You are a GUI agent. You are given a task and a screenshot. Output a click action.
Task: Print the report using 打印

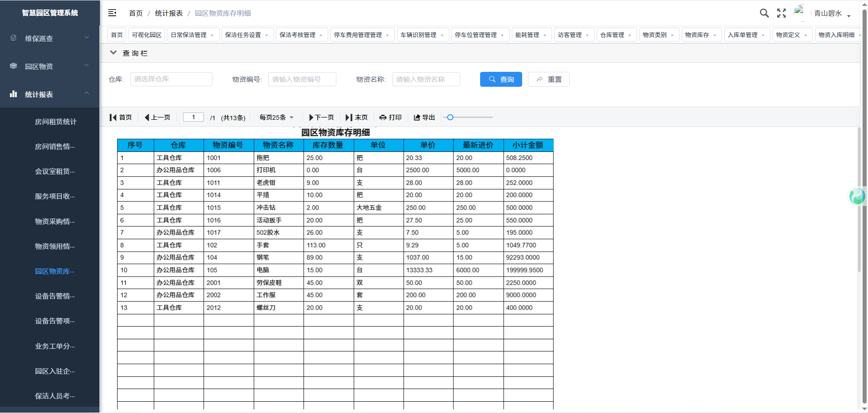[391, 117]
